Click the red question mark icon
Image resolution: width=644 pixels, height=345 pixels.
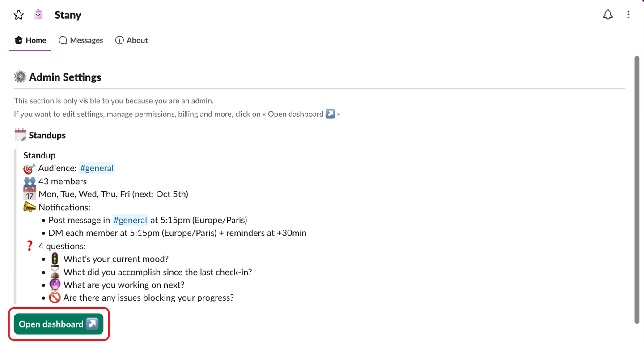[30, 246]
